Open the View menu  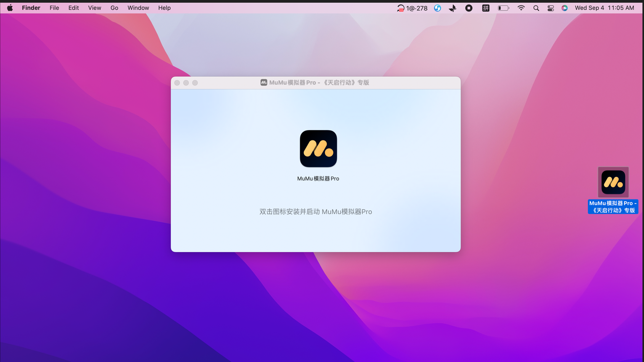[x=95, y=8]
